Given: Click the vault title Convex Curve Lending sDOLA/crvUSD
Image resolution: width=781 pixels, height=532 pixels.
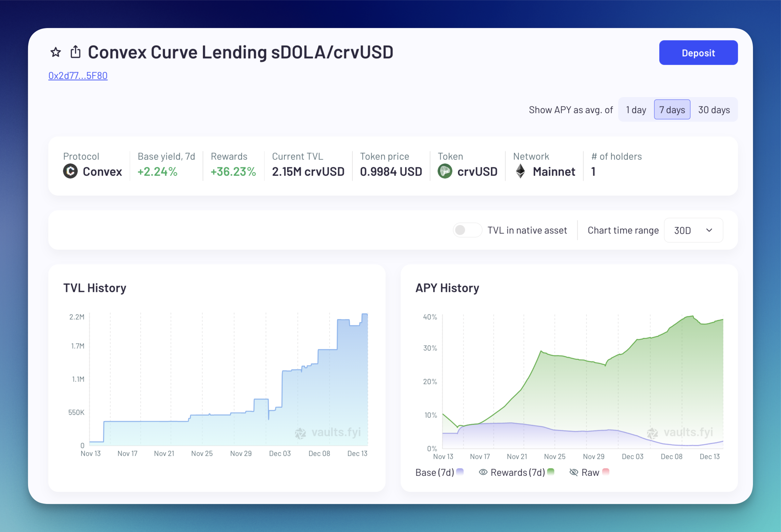Looking at the screenshot, I should point(240,52).
